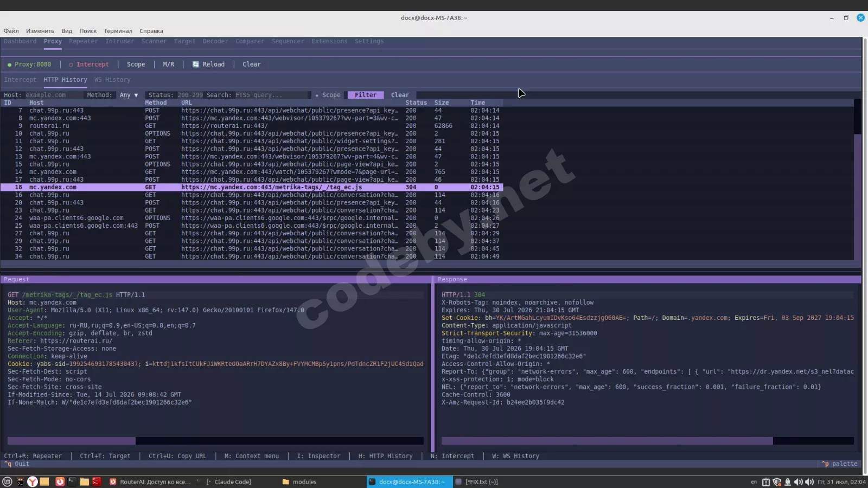Select row 8 mc.yandex.com:443 POST
The height and width of the screenshot is (488, 868).
coord(252,118)
